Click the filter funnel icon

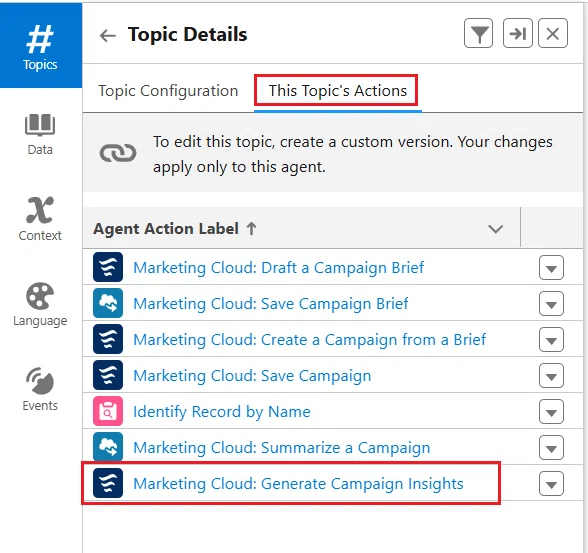478,33
